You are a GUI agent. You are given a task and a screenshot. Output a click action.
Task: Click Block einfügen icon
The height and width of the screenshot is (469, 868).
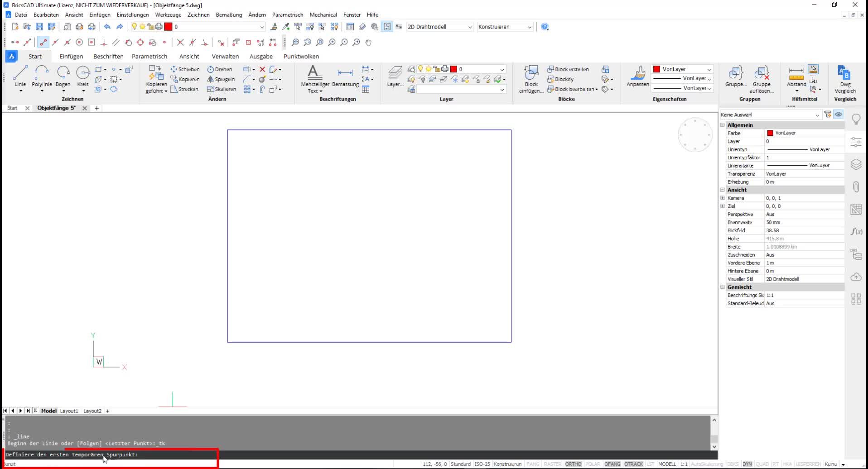click(x=531, y=79)
